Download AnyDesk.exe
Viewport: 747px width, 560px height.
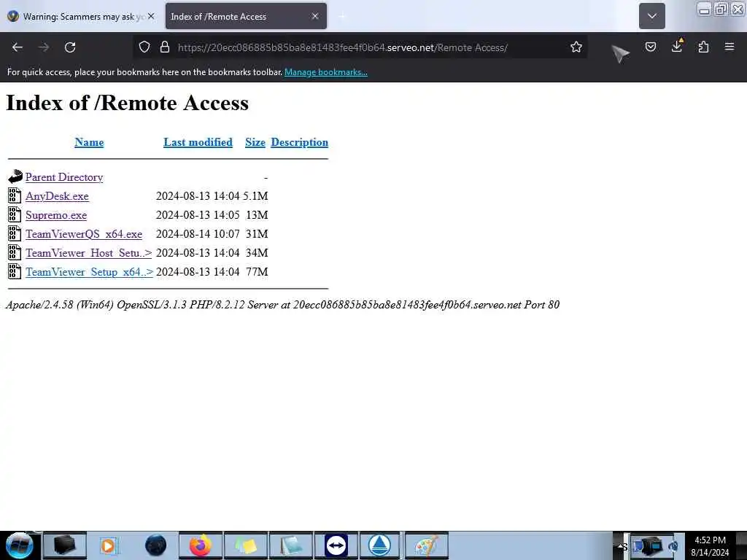57,196
